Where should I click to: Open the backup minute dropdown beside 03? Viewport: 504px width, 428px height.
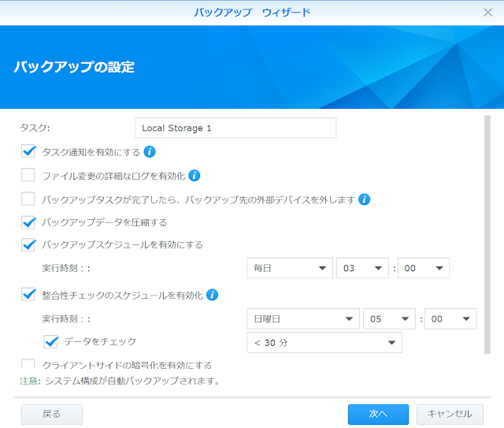pyautogui.click(x=424, y=268)
